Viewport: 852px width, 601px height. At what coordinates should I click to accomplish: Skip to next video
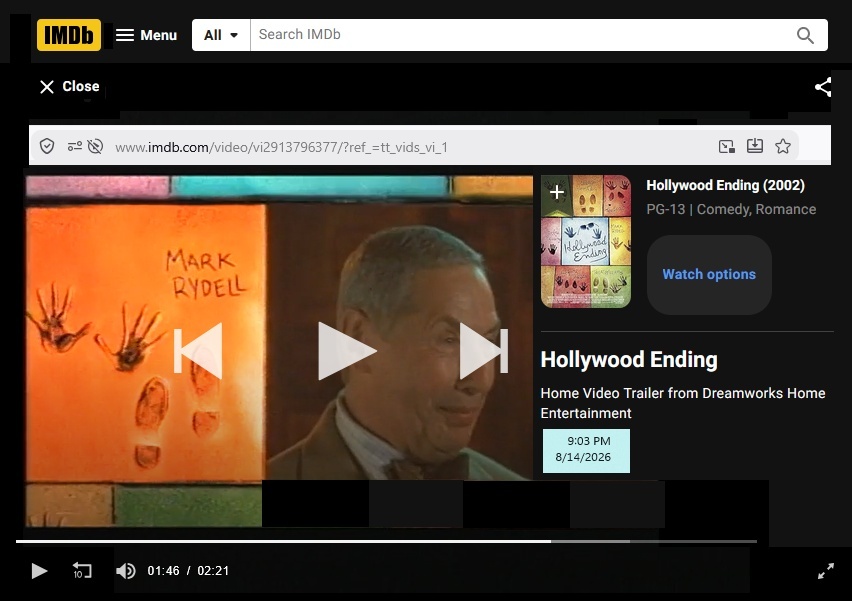click(x=484, y=350)
